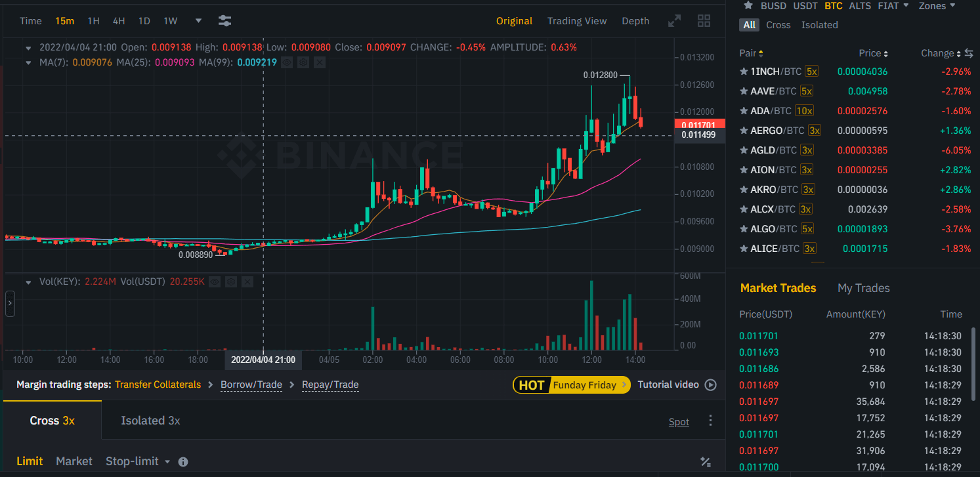
Task: Expand the left side panel arrow
Action: [10, 304]
